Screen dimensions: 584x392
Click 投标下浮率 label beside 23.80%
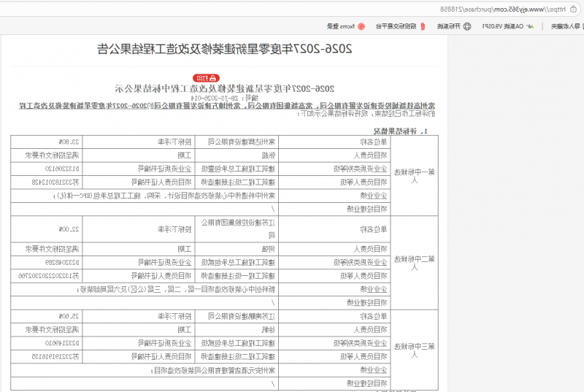click(x=174, y=142)
